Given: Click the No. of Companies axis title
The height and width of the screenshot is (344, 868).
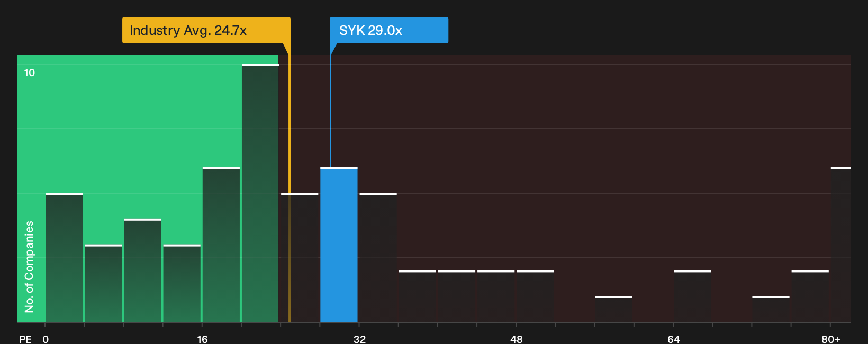Looking at the screenshot, I should (29, 267).
